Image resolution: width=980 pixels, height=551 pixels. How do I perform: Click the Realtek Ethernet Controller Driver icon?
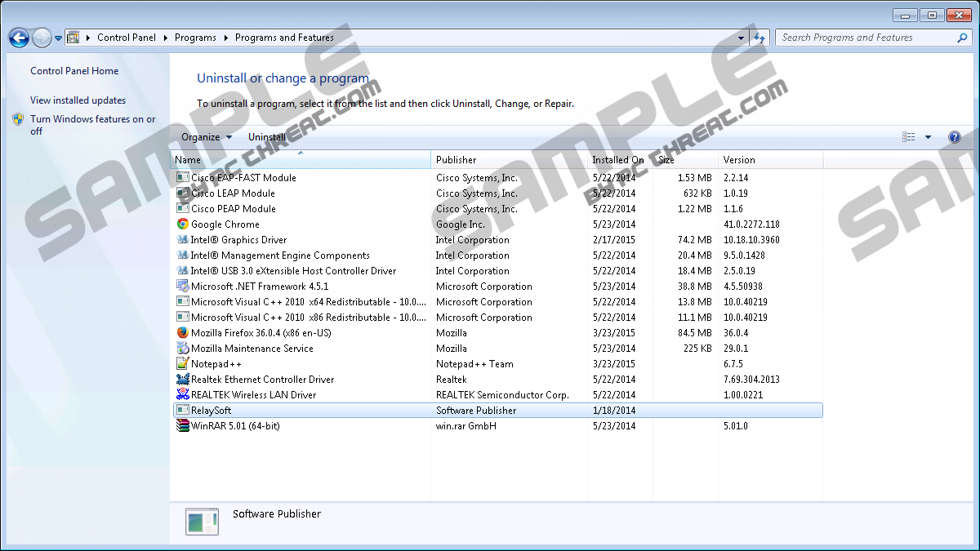coord(183,380)
